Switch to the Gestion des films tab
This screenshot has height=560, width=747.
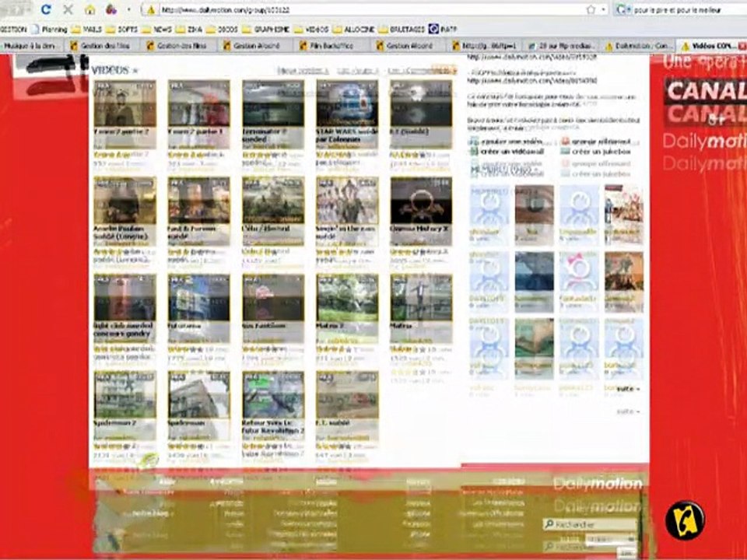point(100,46)
